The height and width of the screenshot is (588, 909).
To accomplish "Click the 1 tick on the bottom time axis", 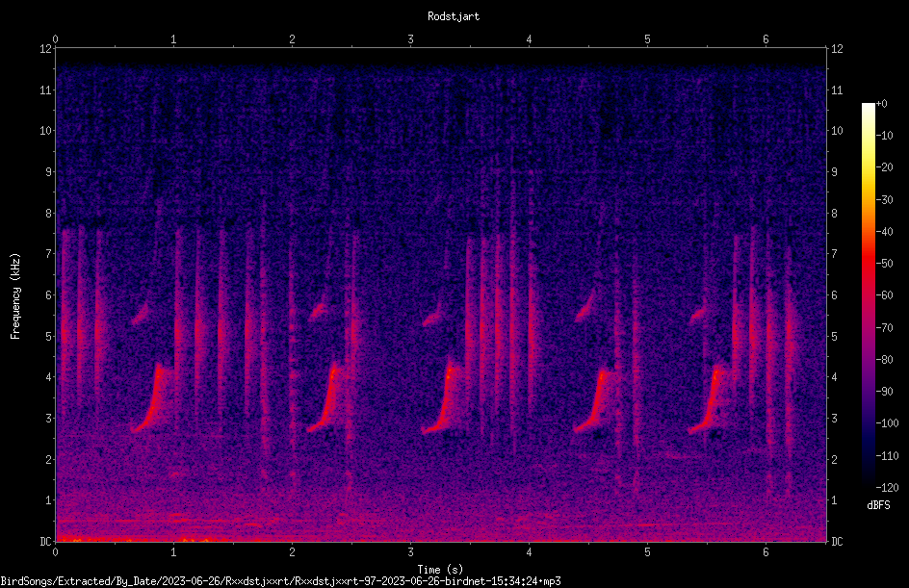I will coord(173,552).
